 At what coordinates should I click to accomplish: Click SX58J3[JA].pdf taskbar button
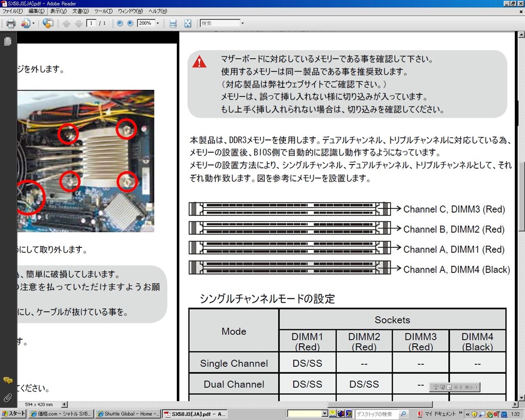pos(194,414)
